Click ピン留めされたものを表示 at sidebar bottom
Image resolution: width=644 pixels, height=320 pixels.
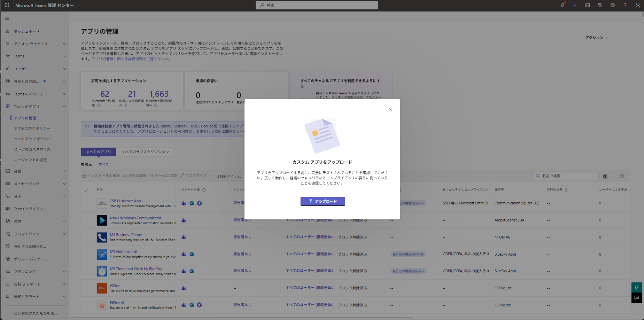coord(36,313)
